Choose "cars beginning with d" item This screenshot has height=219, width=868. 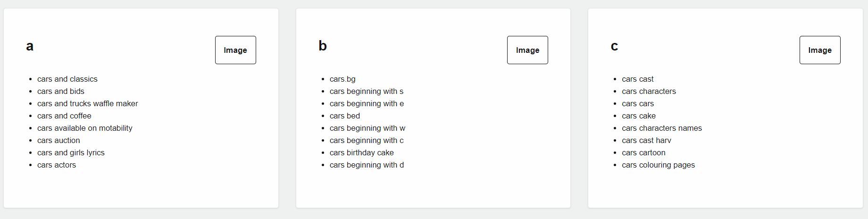[x=367, y=165]
